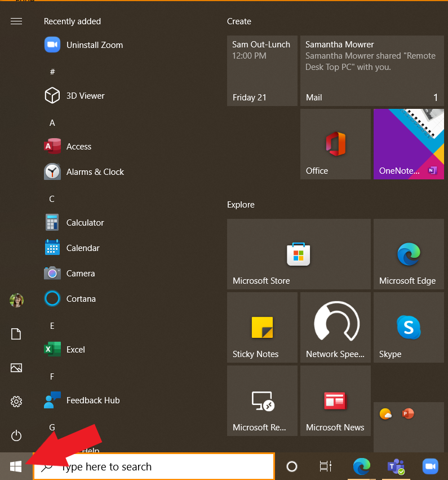Launch Calculator from app list
Screen dimensions: 448x480
[x=74, y=223]
